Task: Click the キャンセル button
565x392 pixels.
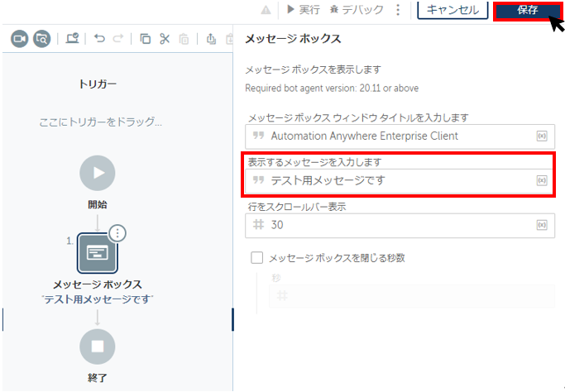Action: tap(452, 9)
